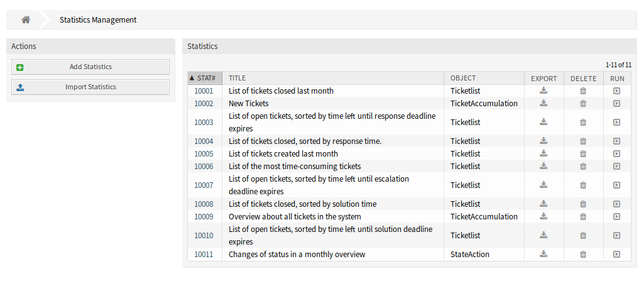Delete statistic 10010 solution deadline list
The image size is (644, 281).
click(583, 235)
